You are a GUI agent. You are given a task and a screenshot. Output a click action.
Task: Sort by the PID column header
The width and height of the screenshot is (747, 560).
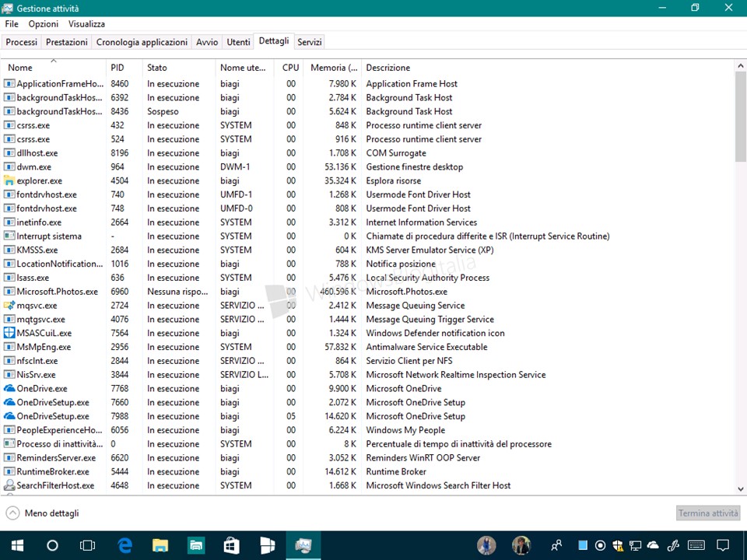(x=124, y=68)
